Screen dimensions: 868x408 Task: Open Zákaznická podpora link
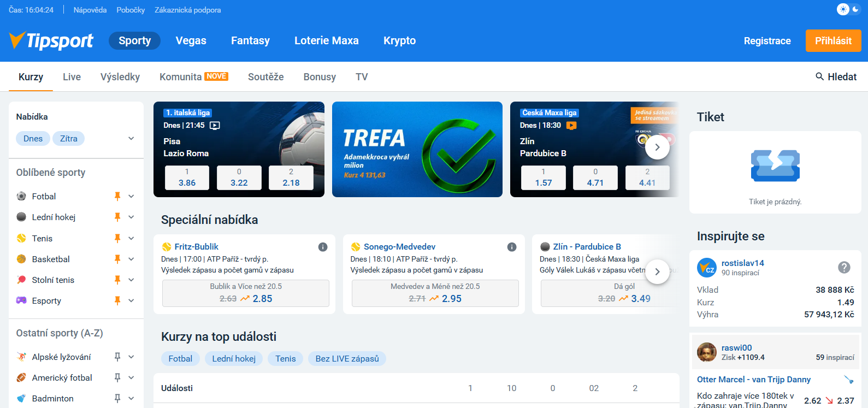(188, 10)
